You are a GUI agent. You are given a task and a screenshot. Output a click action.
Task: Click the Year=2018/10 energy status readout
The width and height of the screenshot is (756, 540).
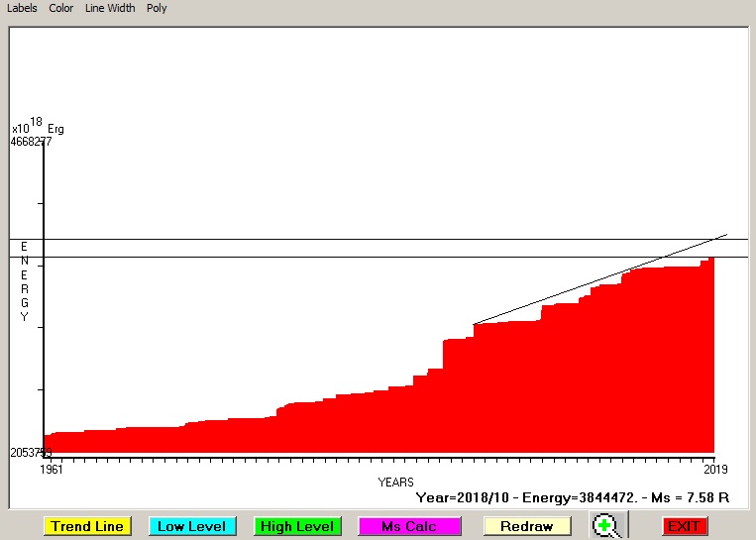pos(573,497)
